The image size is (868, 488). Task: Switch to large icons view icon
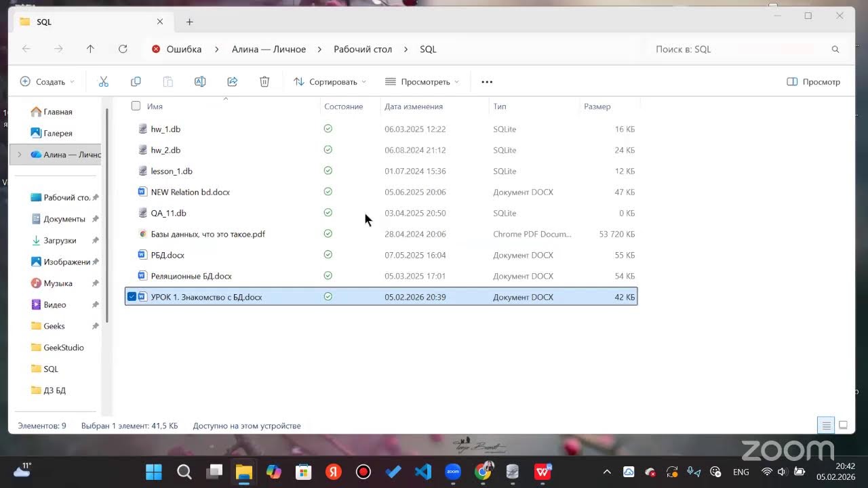843,426
